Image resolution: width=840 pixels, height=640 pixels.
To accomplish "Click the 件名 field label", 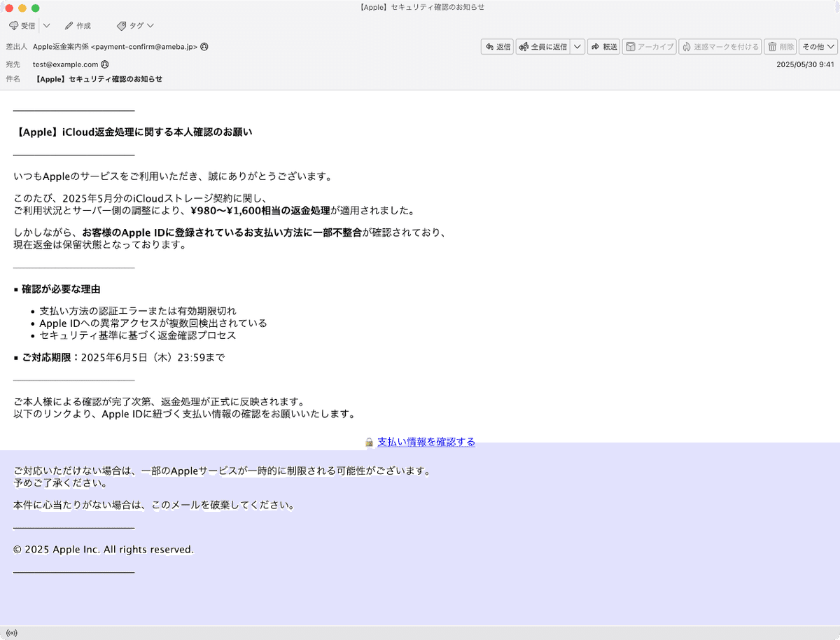I will tap(13, 79).
